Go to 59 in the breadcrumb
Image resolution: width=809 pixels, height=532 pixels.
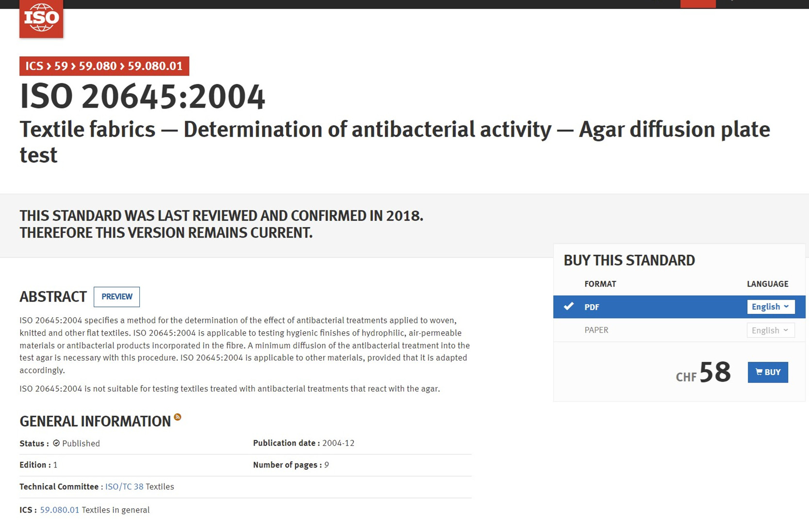coord(61,66)
